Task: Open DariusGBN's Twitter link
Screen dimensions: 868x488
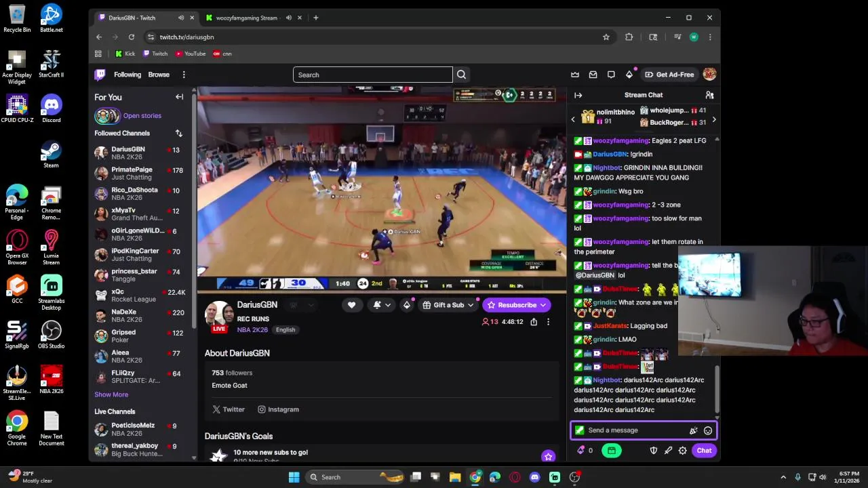Action: pos(229,409)
